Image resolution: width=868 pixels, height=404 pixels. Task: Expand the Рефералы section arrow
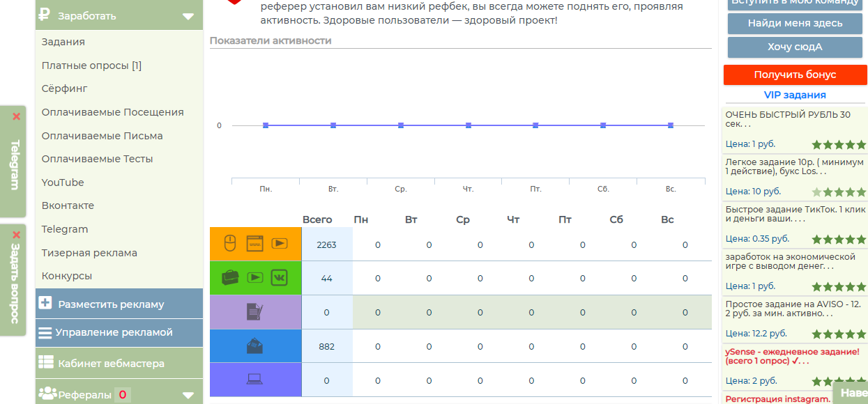[188, 395]
